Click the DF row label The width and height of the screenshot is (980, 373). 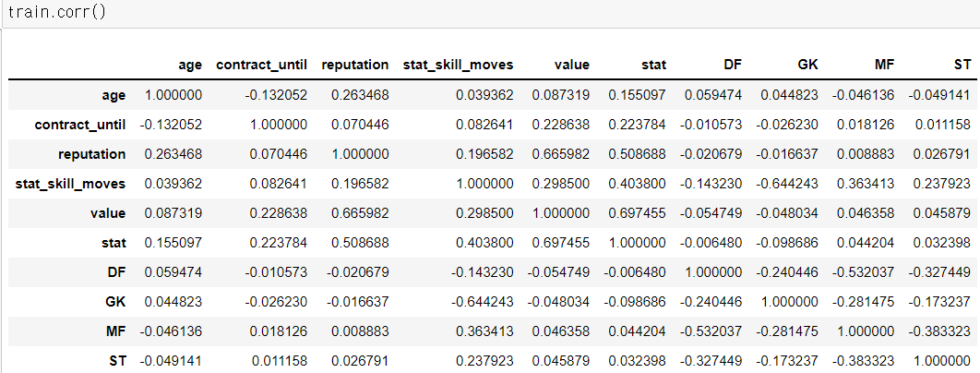point(115,272)
